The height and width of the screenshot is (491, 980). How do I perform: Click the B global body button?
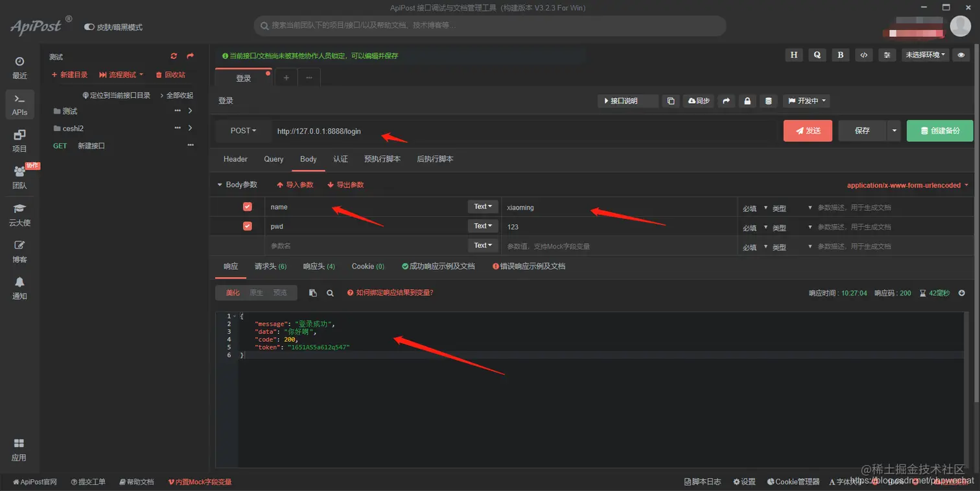[x=841, y=55]
